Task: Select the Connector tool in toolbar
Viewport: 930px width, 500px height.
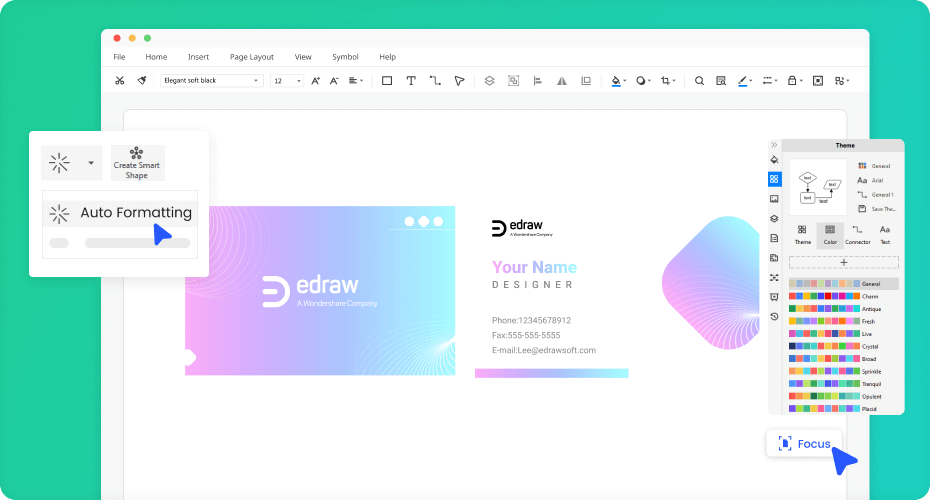Action: (x=435, y=81)
